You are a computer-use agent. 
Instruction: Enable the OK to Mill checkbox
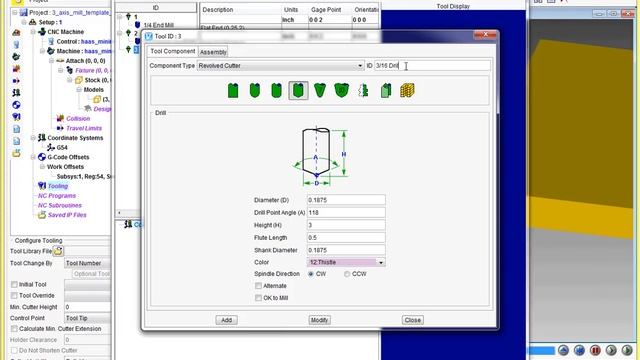(258, 298)
